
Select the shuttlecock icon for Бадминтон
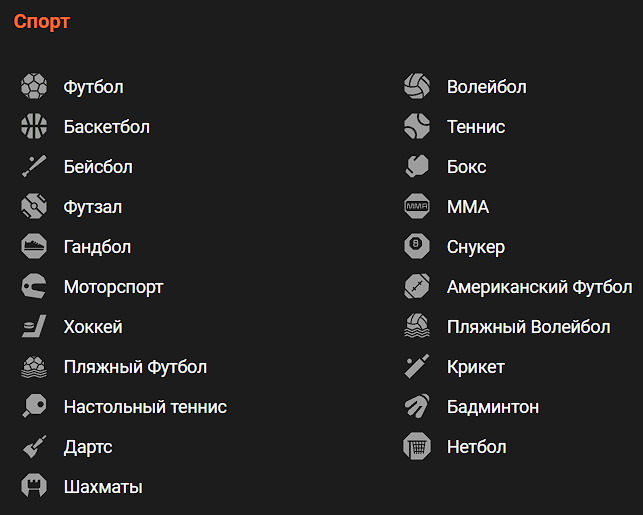point(417,406)
